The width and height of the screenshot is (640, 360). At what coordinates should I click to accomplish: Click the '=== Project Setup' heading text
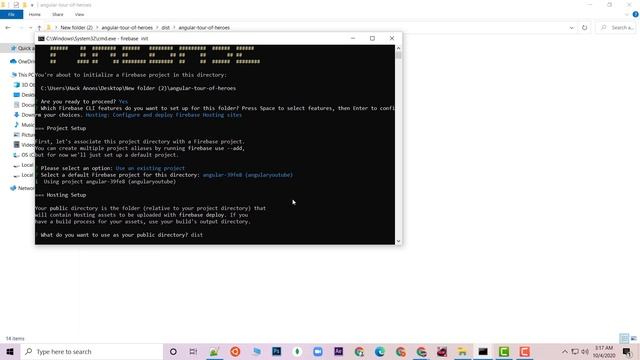click(61, 128)
